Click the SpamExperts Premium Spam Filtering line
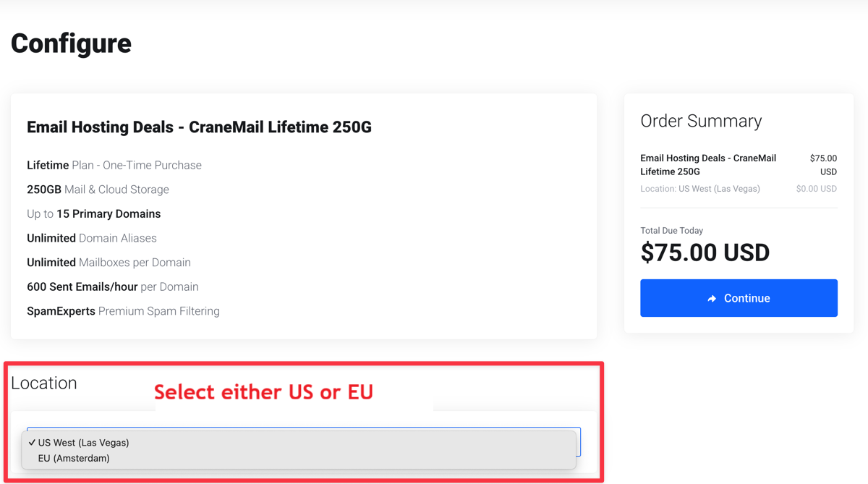The width and height of the screenshot is (868, 484). coord(123,311)
